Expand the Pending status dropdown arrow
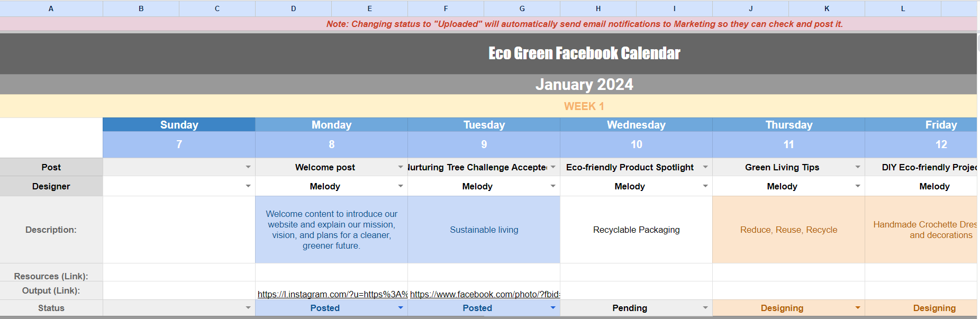 tap(705, 308)
